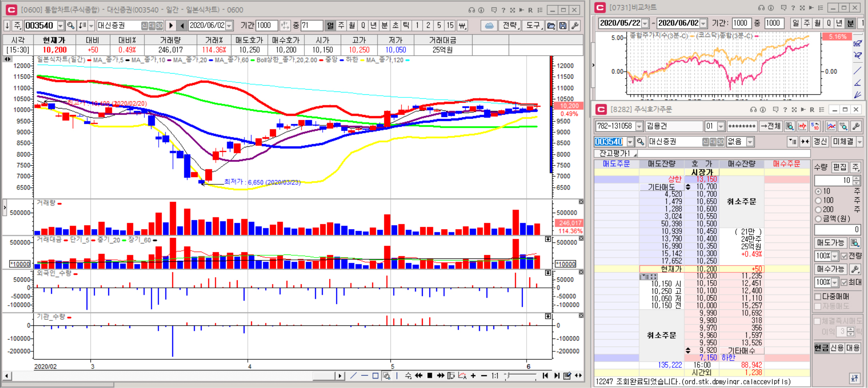Click the cloud icon in chart toolbar
The image size is (868, 388).
click(x=489, y=26)
